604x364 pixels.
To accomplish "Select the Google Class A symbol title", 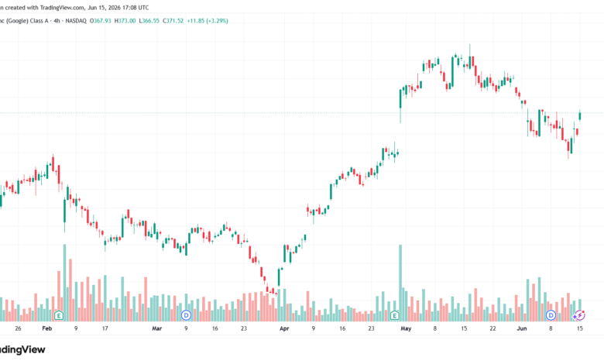I will click(24, 21).
